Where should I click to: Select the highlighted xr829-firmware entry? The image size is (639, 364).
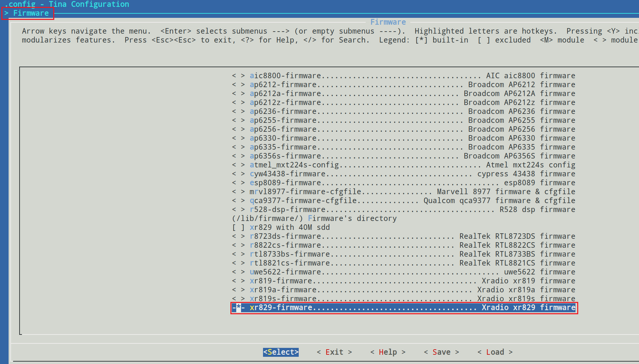(403, 308)
